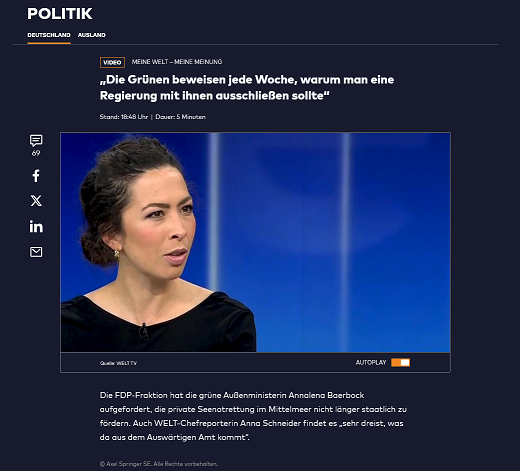Play the video of the woman speaking
The width and height of the screenshot is (520, 471).
click(255, 242)
